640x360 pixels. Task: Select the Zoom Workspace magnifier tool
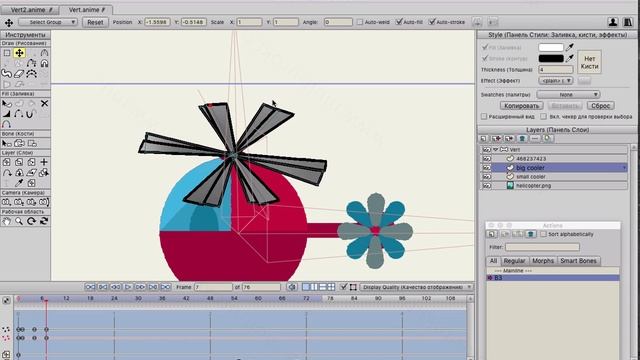click(19, 221)
